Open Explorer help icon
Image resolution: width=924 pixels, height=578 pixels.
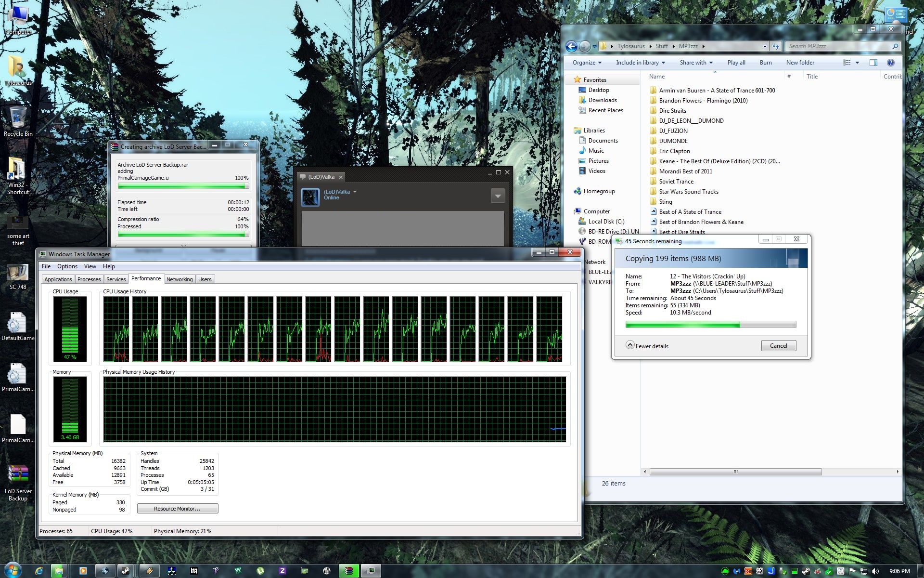[890, 63]
